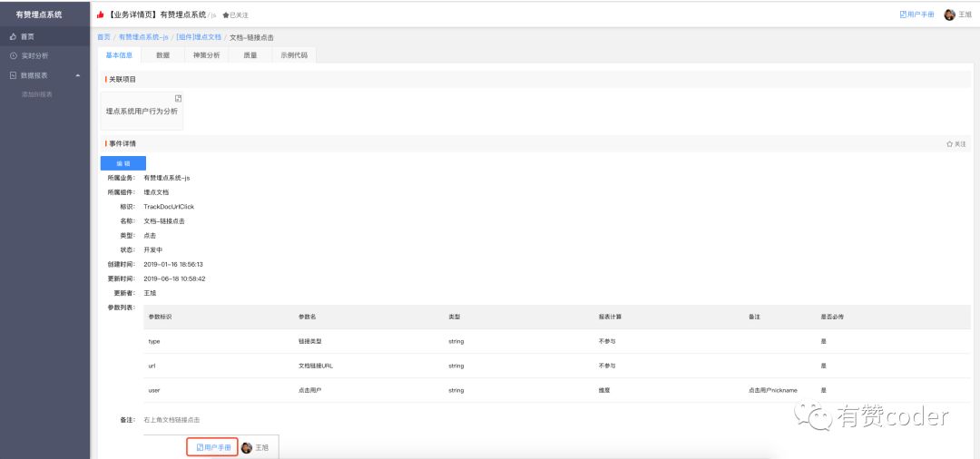
Task: Switch to the 数据 tab
Action: point(162,55)
